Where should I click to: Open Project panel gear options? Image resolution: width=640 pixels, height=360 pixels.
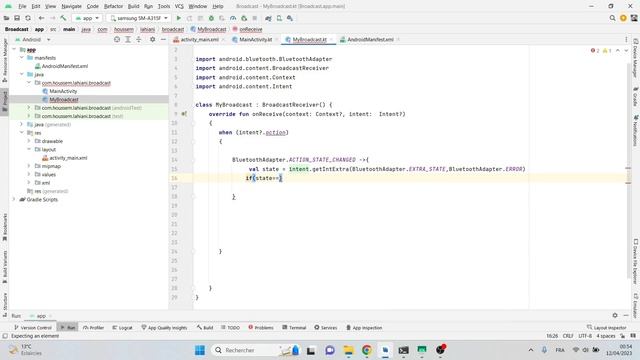[152, 40]
